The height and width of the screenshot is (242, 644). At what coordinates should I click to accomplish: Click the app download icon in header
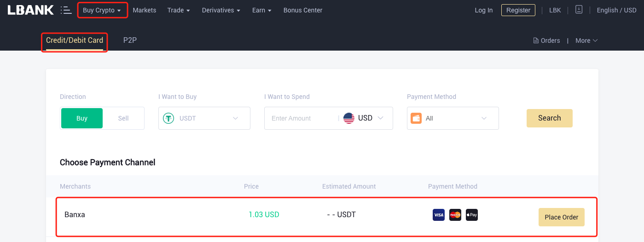pyautogui.click(x=579, y=10)
